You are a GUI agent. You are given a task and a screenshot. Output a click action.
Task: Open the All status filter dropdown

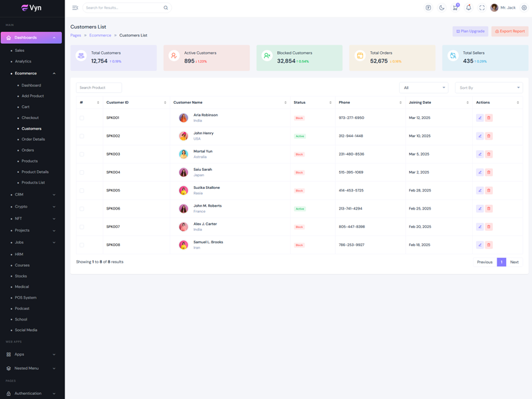tap(424, 88)
